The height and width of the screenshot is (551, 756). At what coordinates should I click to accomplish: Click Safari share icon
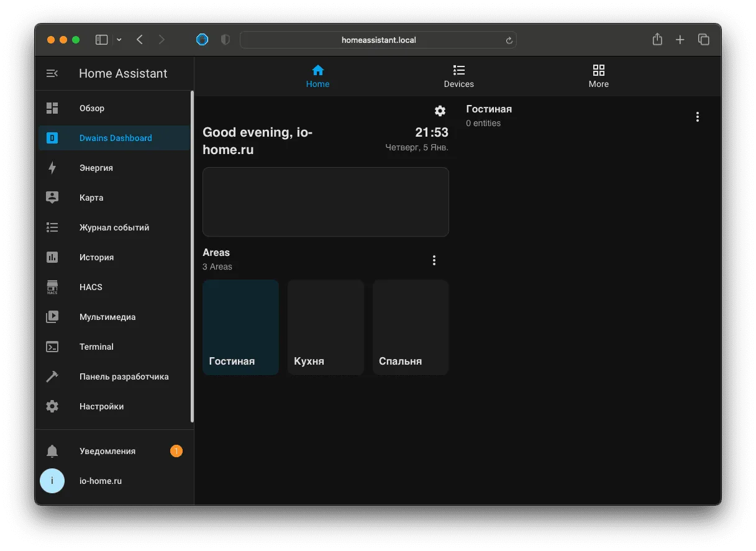[x=657, y=39]
